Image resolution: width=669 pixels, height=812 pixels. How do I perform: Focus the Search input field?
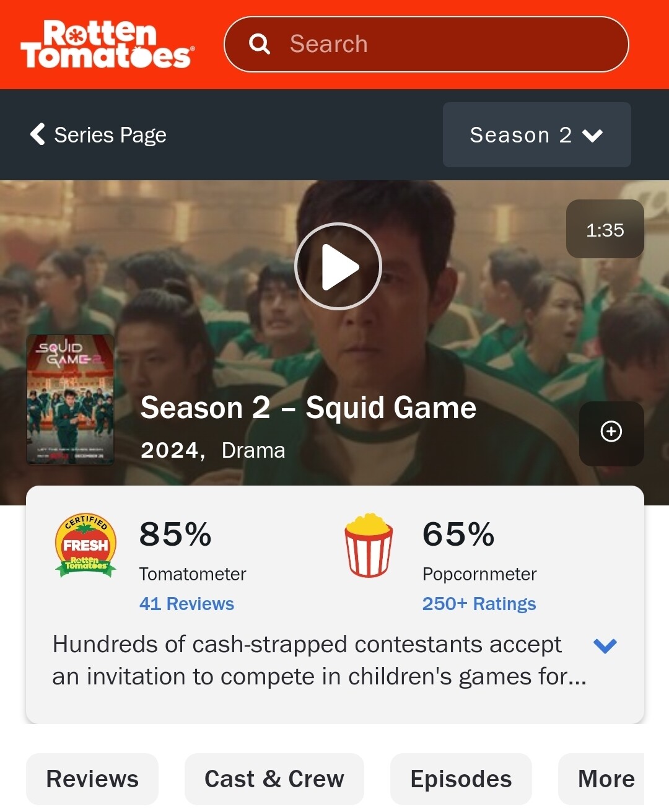pos(426,45)
